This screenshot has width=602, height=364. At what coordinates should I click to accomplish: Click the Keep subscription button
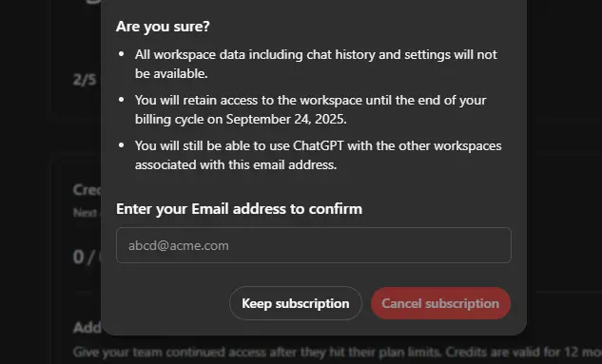[295, 303]
